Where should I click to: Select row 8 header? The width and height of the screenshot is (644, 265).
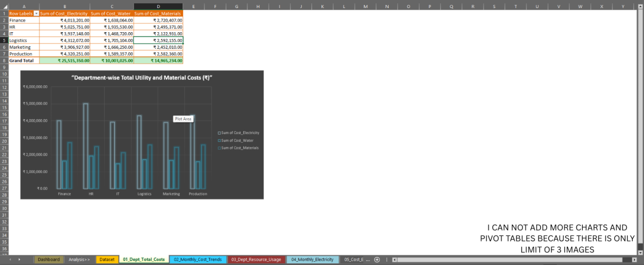tap(4, 61)
